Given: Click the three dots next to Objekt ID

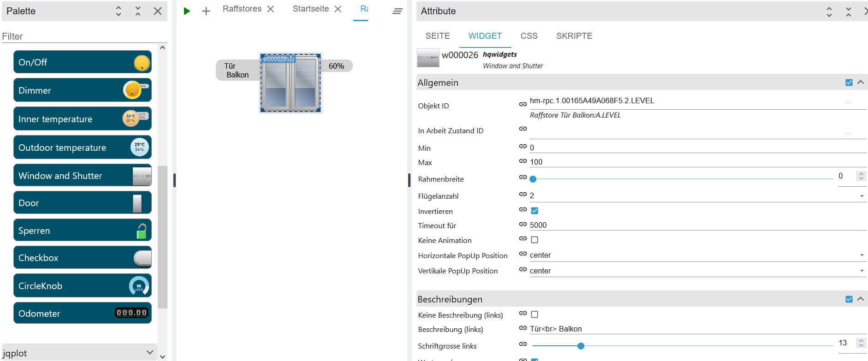Looking at the screenshot, I should (x=848, y=102).
